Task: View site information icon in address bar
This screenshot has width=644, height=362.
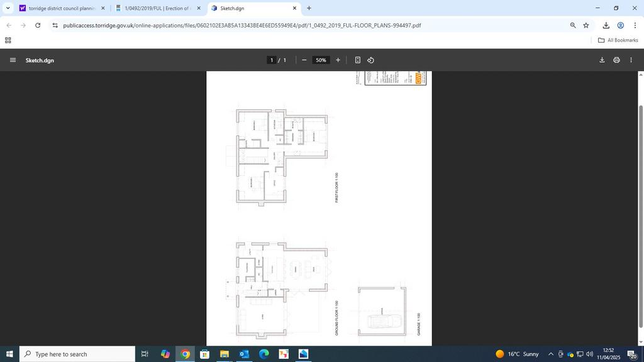Action: (55, 25)
